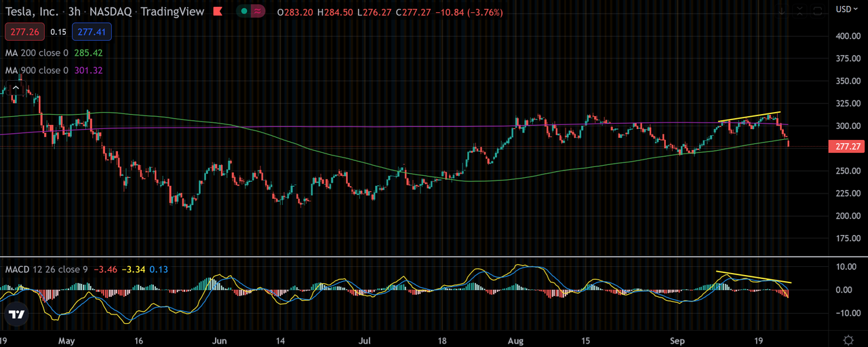Collapse the indicator legend with the caret arrow

[x=15, y=88]
